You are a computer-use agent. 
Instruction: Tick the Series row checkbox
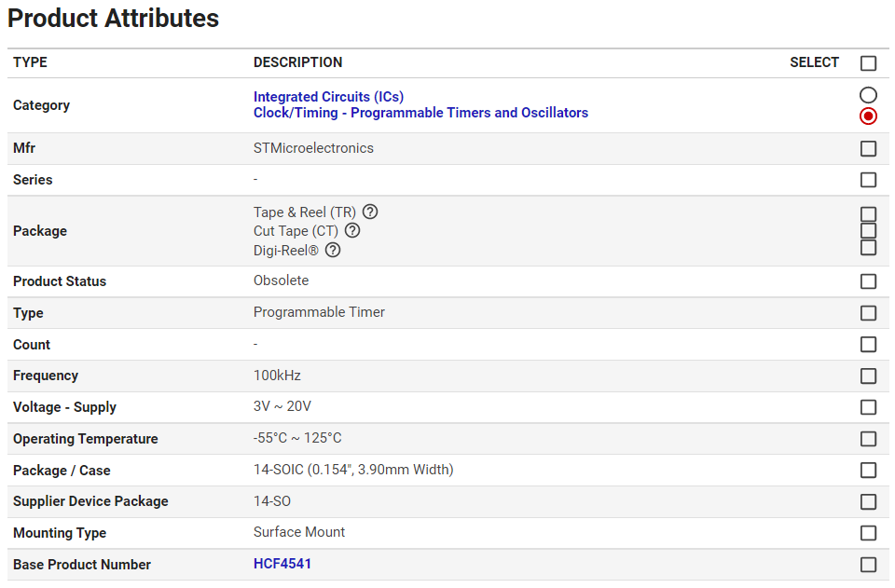coord(868,180)
